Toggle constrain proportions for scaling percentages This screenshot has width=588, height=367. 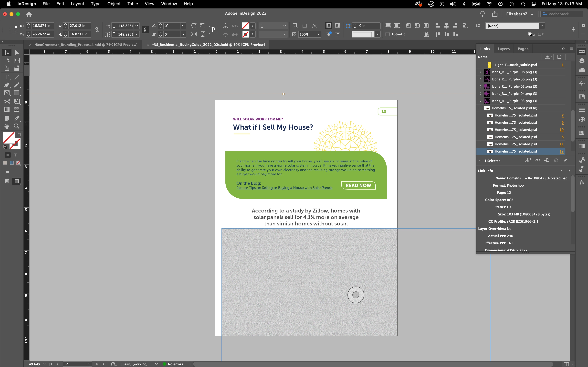pos(145,30)
